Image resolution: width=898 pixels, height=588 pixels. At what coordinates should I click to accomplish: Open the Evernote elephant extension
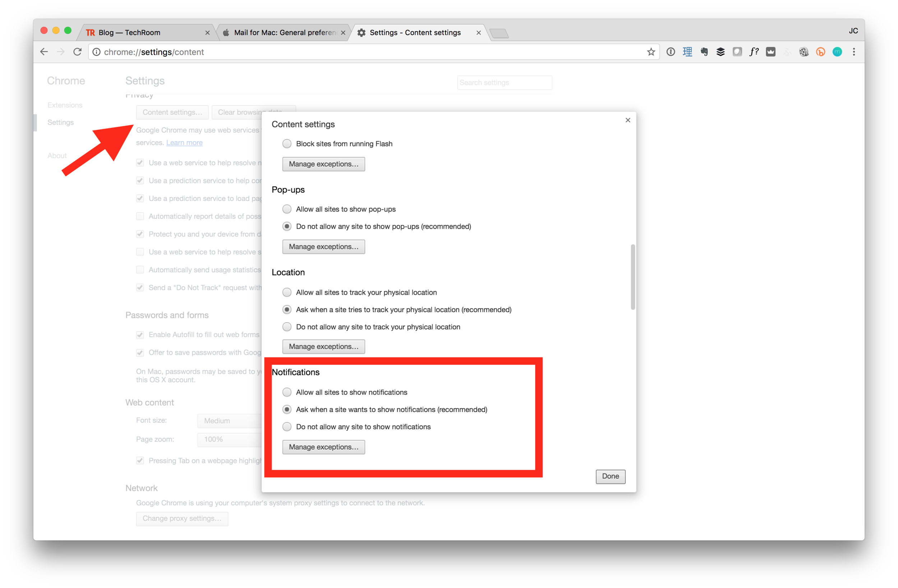coord(704,52)
